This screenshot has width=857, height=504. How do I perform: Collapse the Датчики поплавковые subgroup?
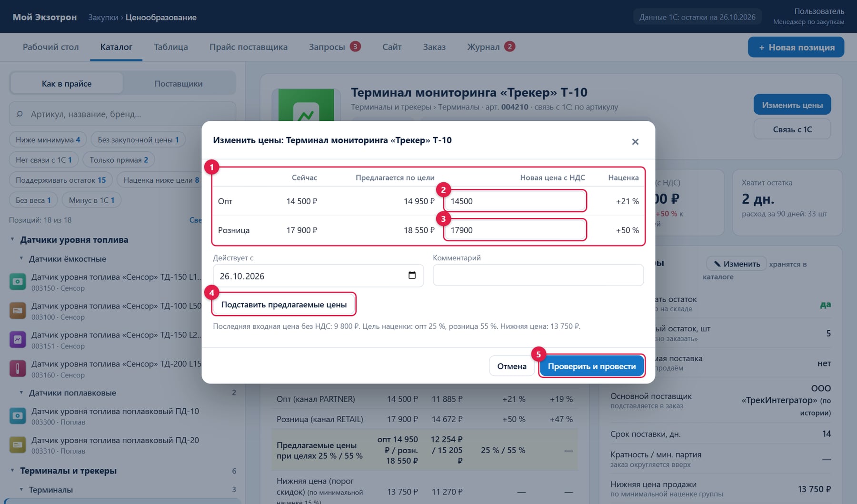tap(21, 393)
